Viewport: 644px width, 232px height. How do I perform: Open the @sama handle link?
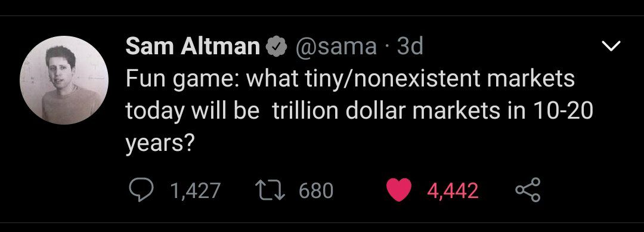click(335, 47)
